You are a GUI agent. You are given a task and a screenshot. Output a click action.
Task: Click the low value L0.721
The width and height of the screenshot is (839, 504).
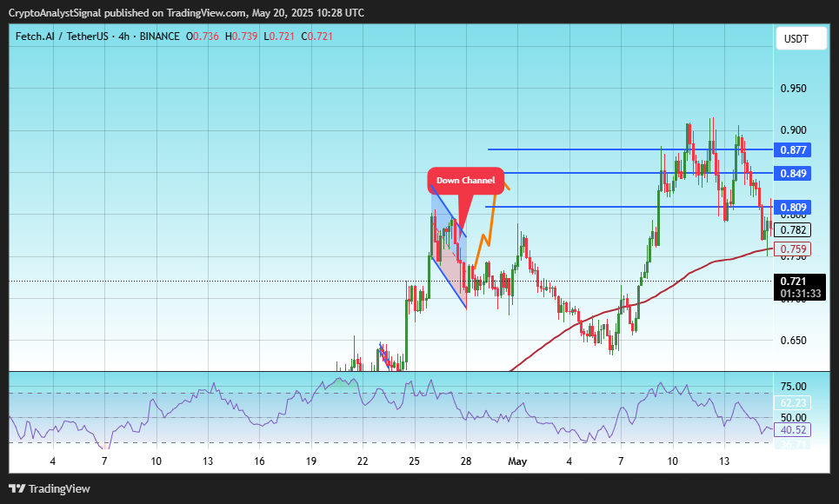click(x=279, y=36)
